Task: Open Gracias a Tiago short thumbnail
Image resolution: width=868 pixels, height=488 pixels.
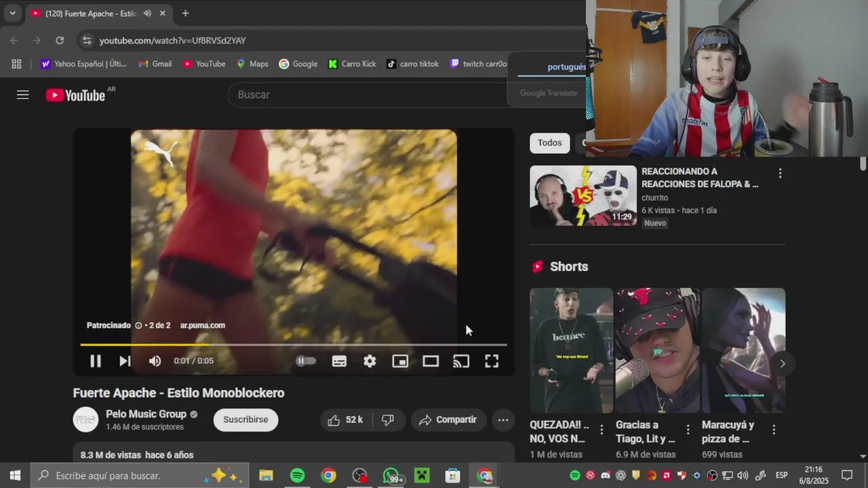Action: click(x=657, y=350)
